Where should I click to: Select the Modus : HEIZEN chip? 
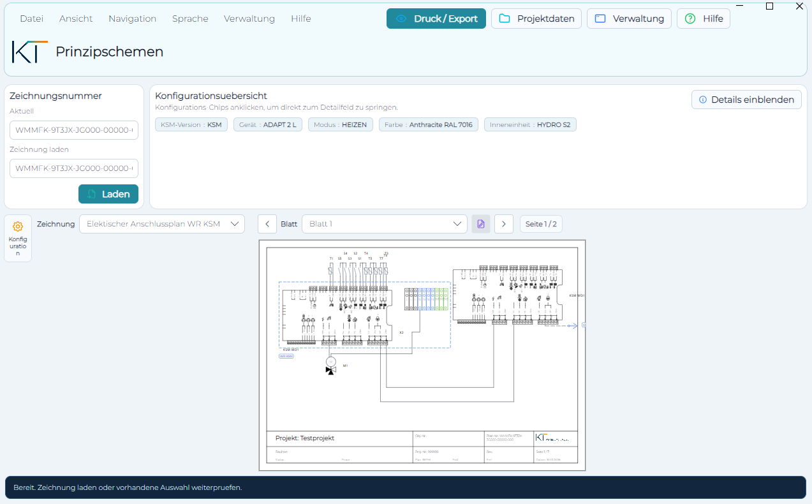pos(341,124)
